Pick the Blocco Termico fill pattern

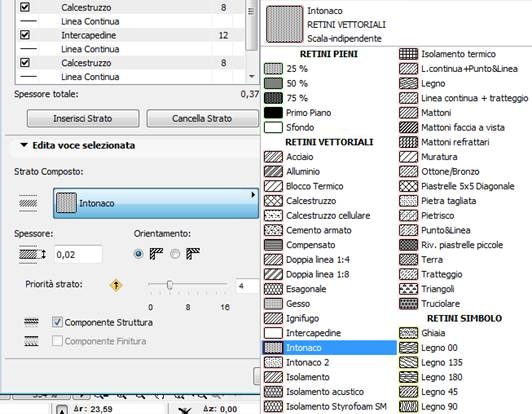[x=273, y=186]
